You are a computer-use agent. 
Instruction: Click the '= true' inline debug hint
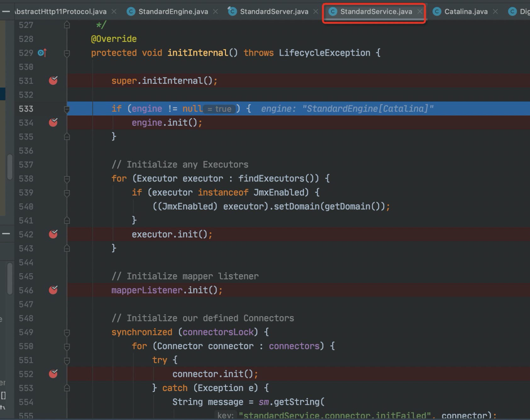point(219,109)
